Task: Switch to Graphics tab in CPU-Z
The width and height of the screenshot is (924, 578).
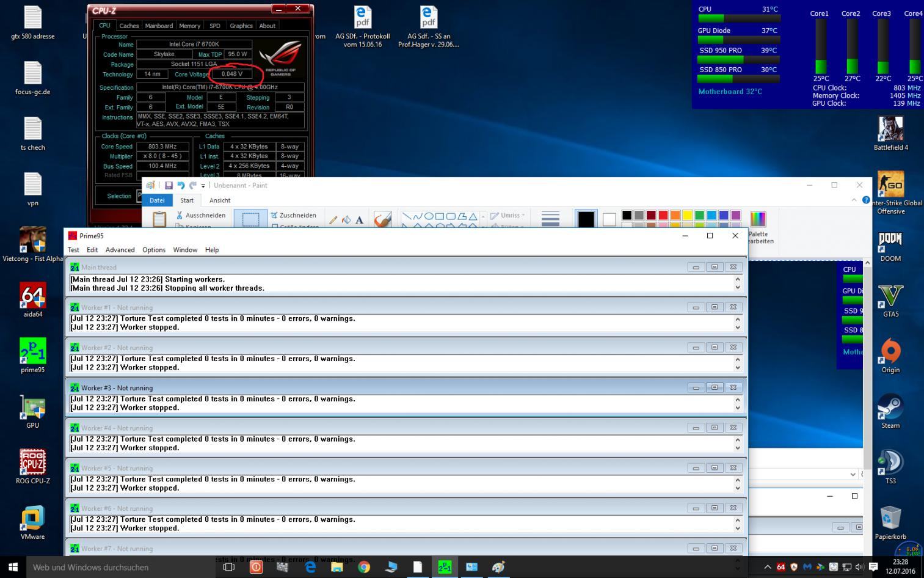Action: tap(241, 26)
